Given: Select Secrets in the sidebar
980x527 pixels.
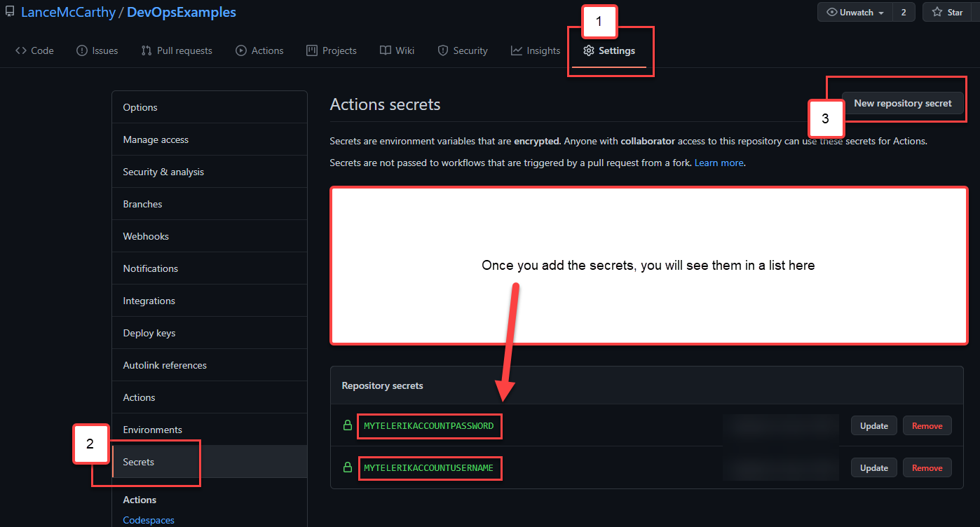Looking at the screenshot, I should coord(210,462).
